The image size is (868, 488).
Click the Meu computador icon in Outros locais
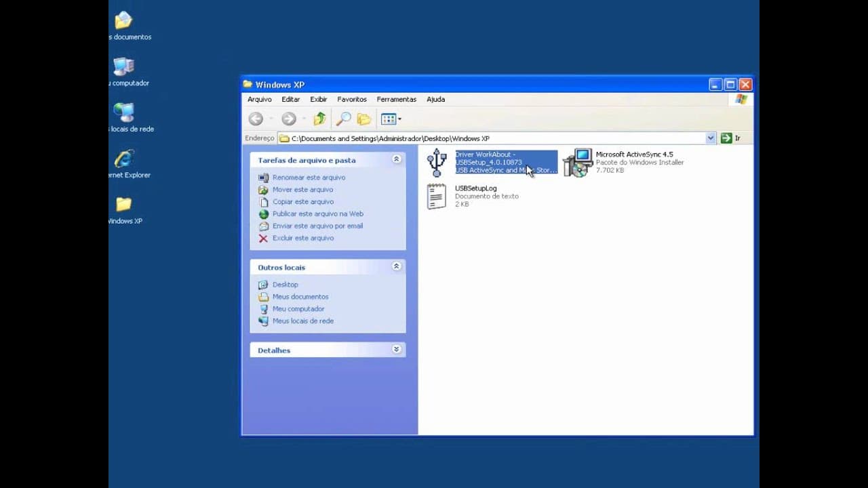263,309
